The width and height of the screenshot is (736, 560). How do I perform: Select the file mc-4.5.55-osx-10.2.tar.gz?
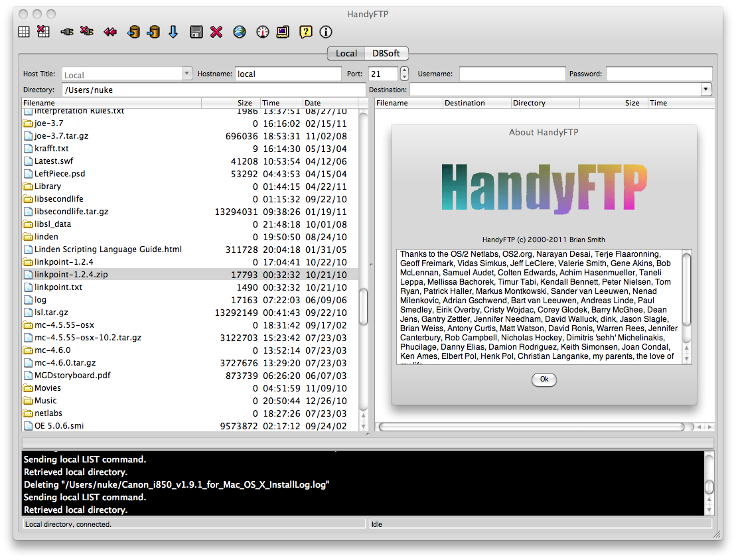88,338
